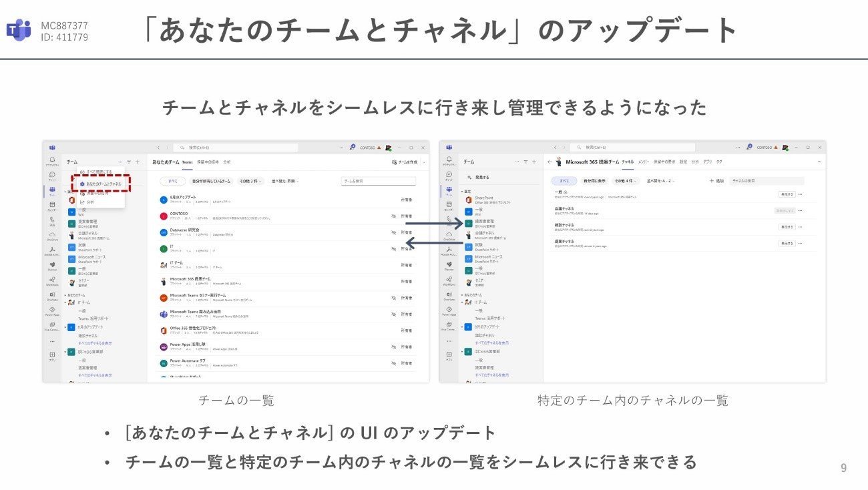Switch to 保留中の招待 tab in team list window
The height and width of the screenshot is (490, 868).
pos(208,162)
